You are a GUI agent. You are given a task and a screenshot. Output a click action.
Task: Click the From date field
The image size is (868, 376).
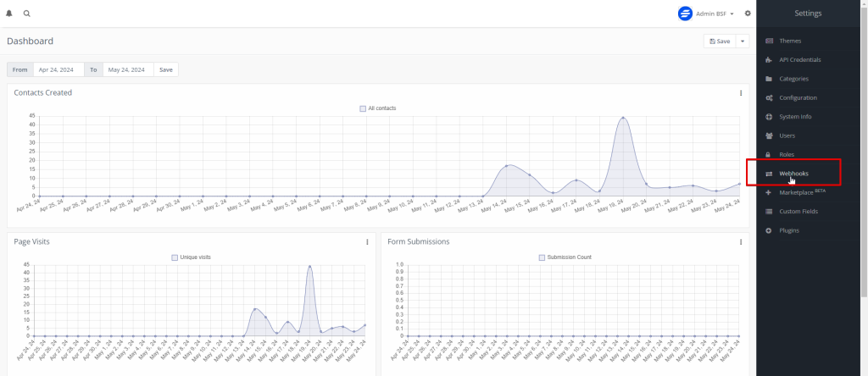[58, 69]
